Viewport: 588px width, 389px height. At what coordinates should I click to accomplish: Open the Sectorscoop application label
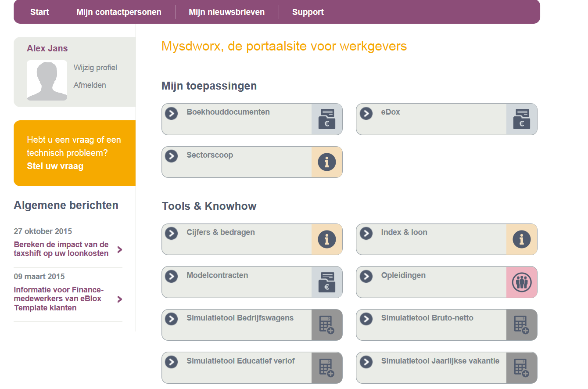210,155
